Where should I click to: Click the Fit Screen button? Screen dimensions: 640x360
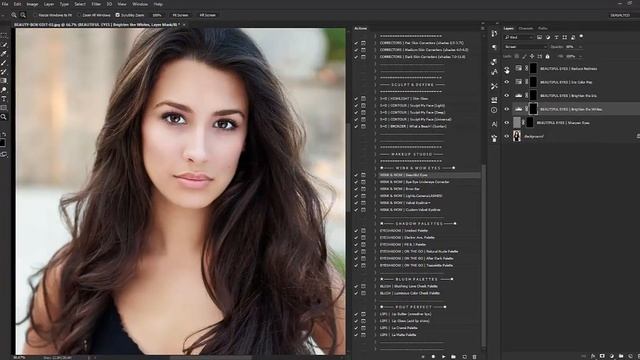click(180, 15)
